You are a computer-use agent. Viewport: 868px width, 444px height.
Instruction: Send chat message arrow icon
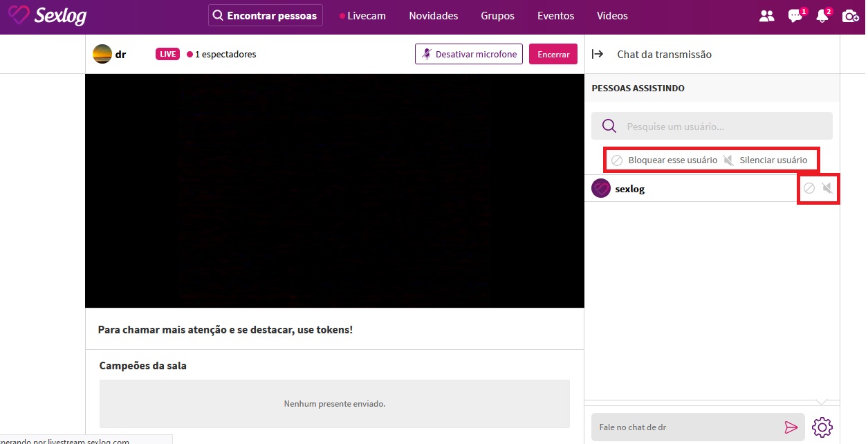tap(791, 427)
